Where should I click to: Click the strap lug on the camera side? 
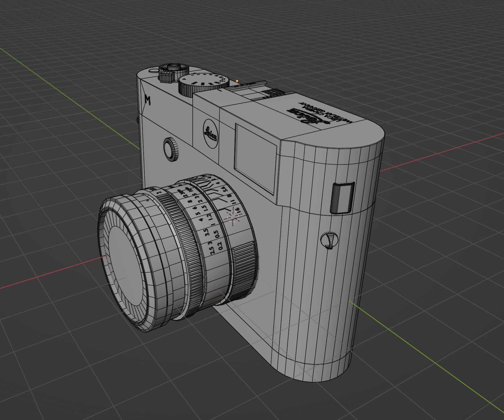pos(342,198)
